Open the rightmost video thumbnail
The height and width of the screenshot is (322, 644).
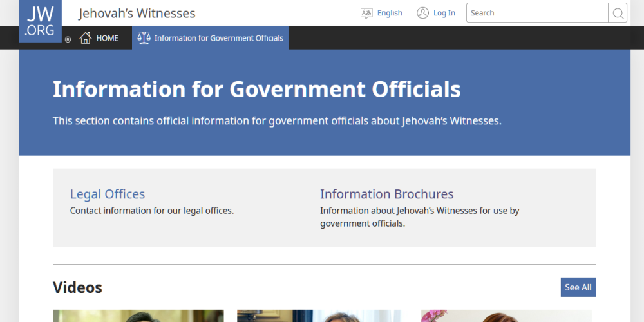tap(506, 316)
